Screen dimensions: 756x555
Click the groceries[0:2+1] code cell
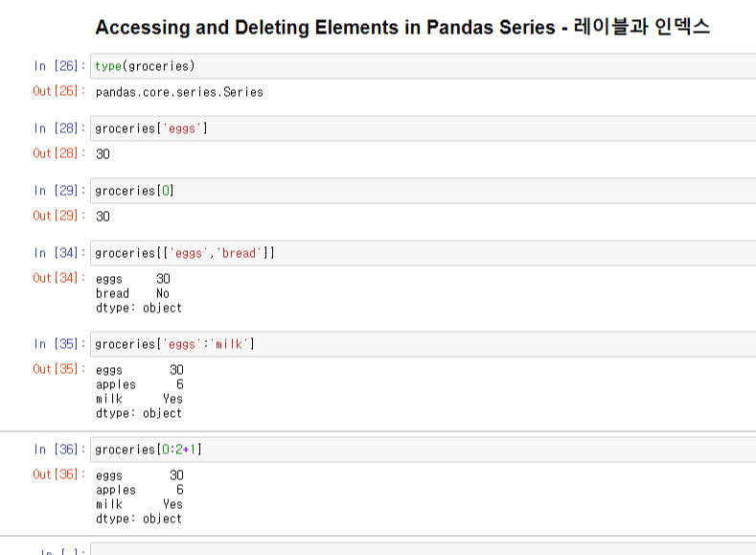423,450
